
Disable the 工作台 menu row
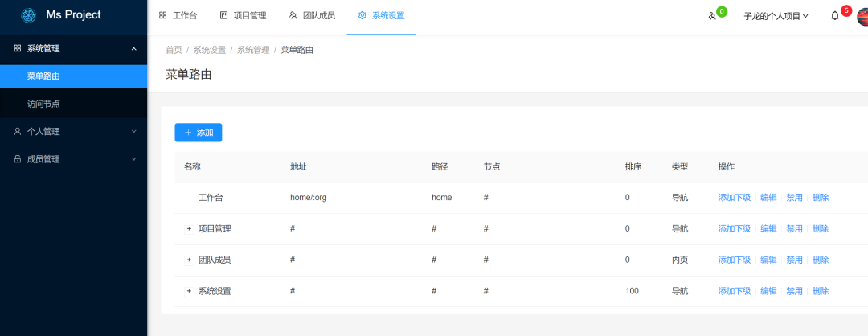tap(794, 198)
